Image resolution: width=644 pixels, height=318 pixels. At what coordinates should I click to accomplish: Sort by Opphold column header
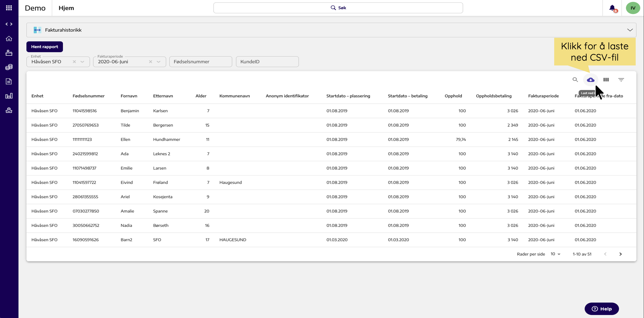pos(453,96)
